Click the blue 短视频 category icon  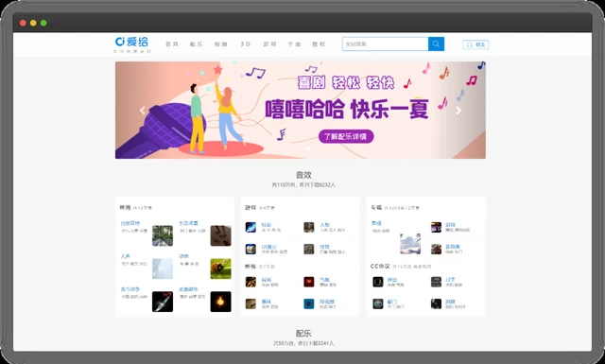coord(309,303)
